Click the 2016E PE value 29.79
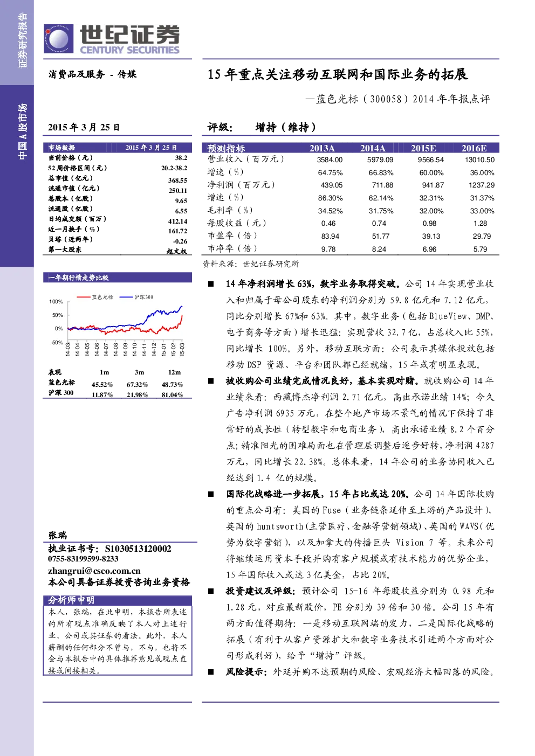 (482, 237)
